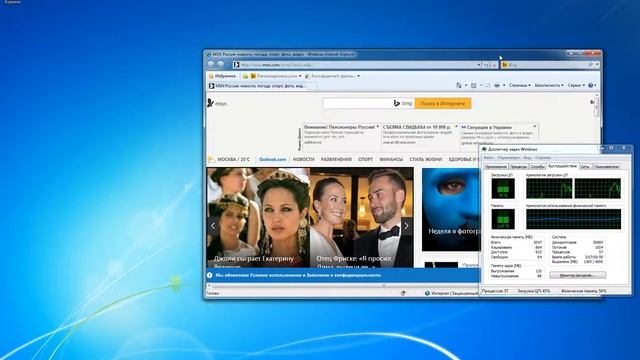Refresh the page with the refresh icon

pyautogui.click(x=487, y=65)
